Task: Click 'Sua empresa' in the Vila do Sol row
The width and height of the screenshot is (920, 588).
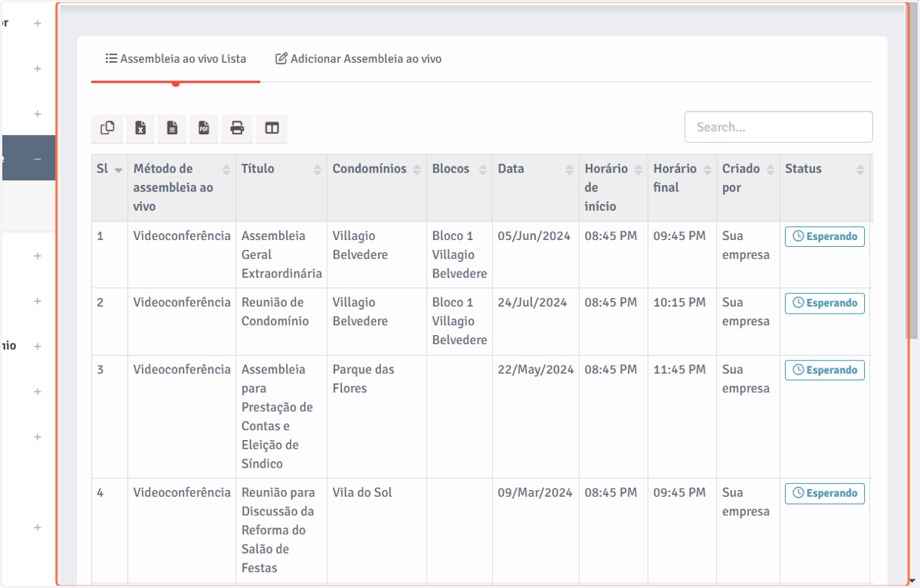Action: 746,502
